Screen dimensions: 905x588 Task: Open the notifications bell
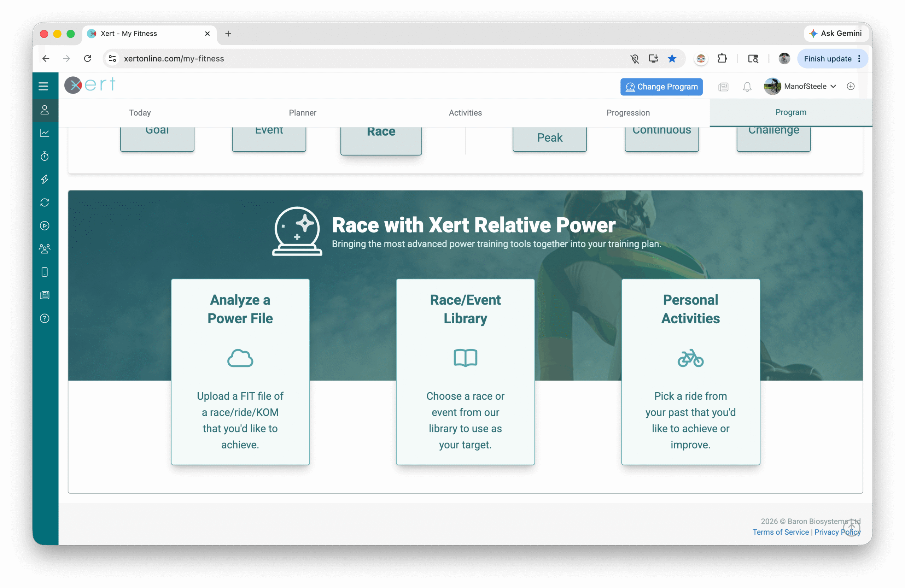[747, 87]
